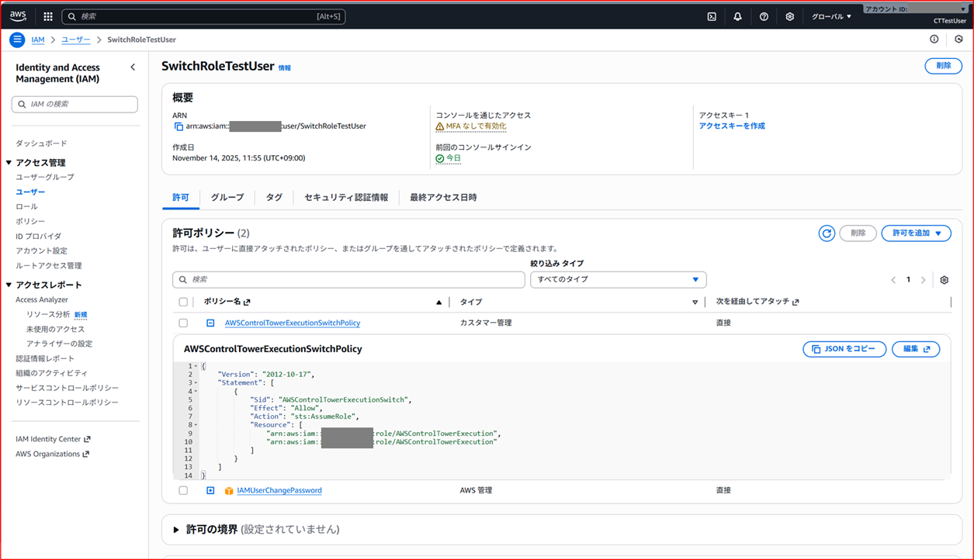Refresh the 許可ポリシー list with the refresh icon

826,233
